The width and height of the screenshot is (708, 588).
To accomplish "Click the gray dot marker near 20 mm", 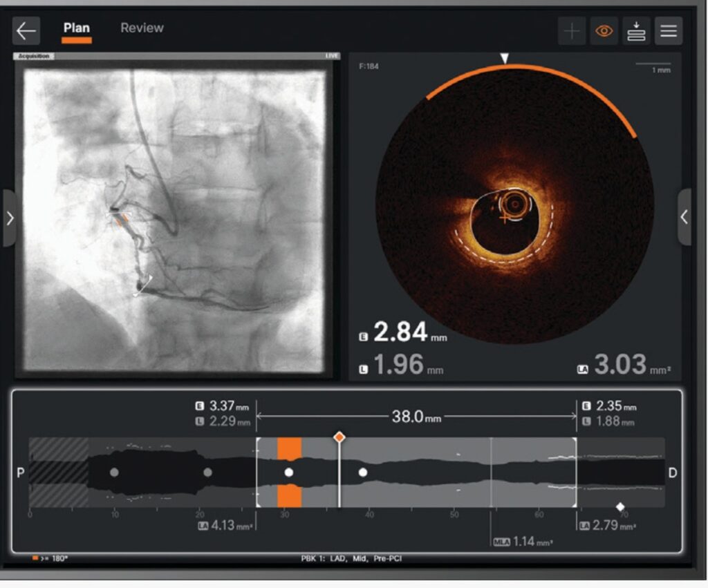I will pyautogui.click(x=207, y=473).
